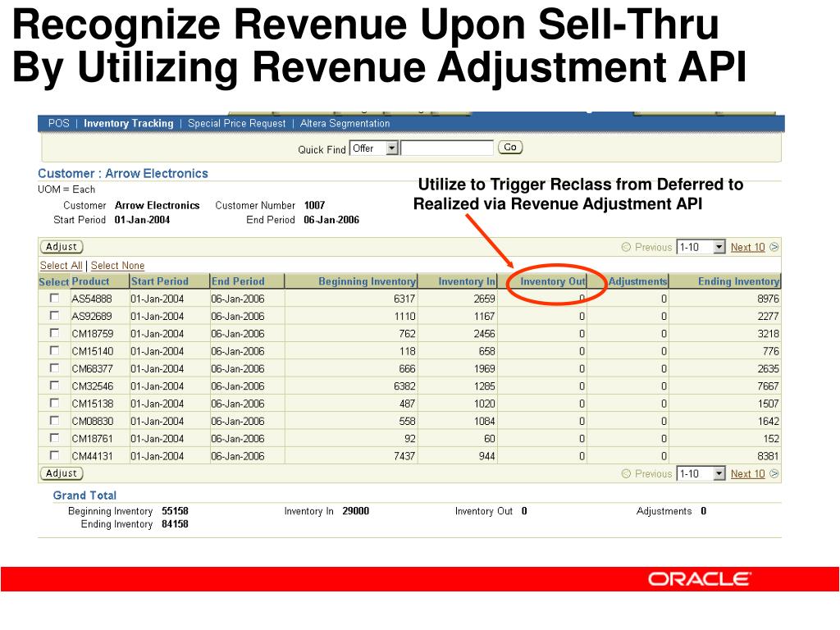Click Grand Total Ending Inventory 84158

coord(175,524)
